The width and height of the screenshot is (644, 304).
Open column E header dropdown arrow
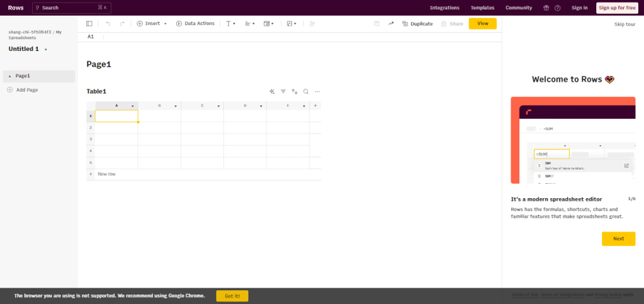pyautogui.click(x=304, y=106)
